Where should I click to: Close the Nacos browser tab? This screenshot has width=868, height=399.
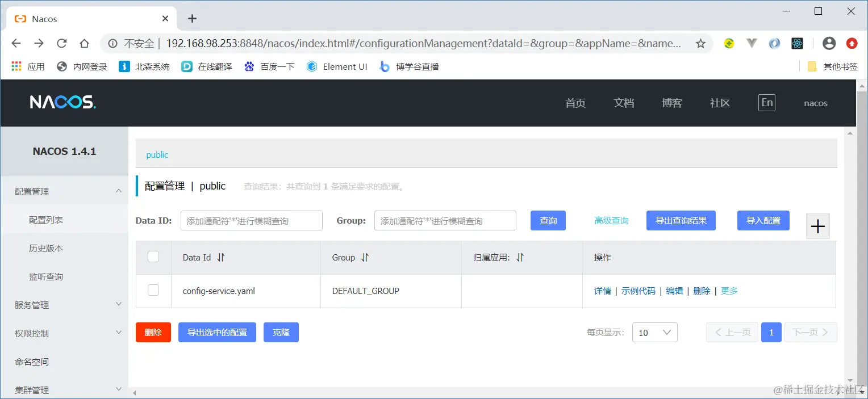click(x=165, y=18)
